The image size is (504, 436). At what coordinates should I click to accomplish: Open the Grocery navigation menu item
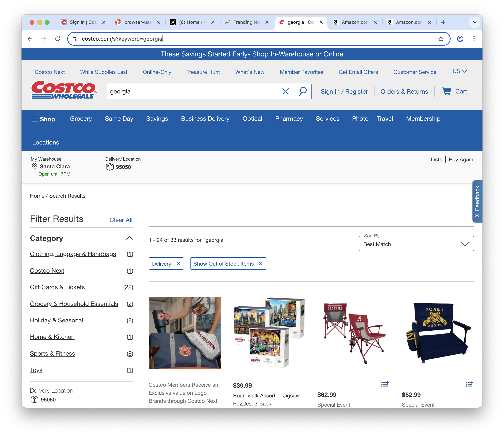(x=81, y=119)
